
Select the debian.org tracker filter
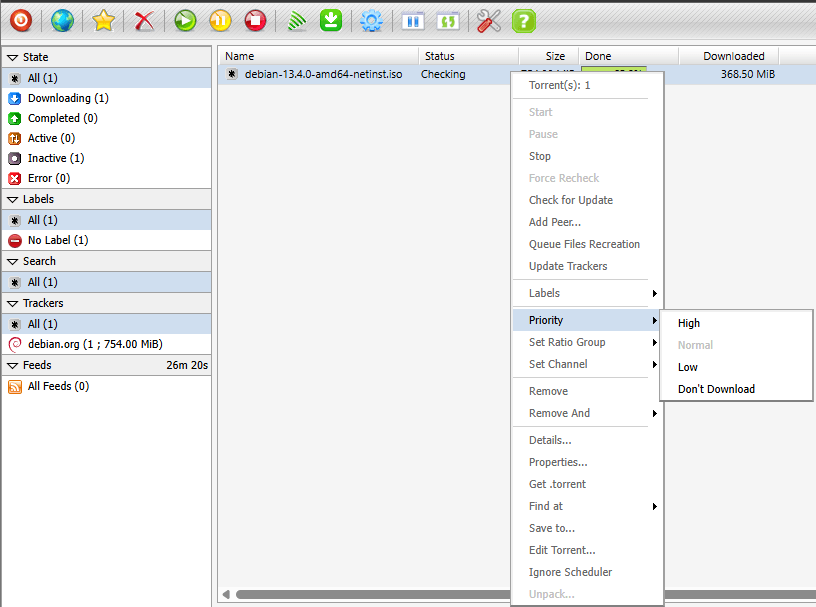click(x=107, y=344)
